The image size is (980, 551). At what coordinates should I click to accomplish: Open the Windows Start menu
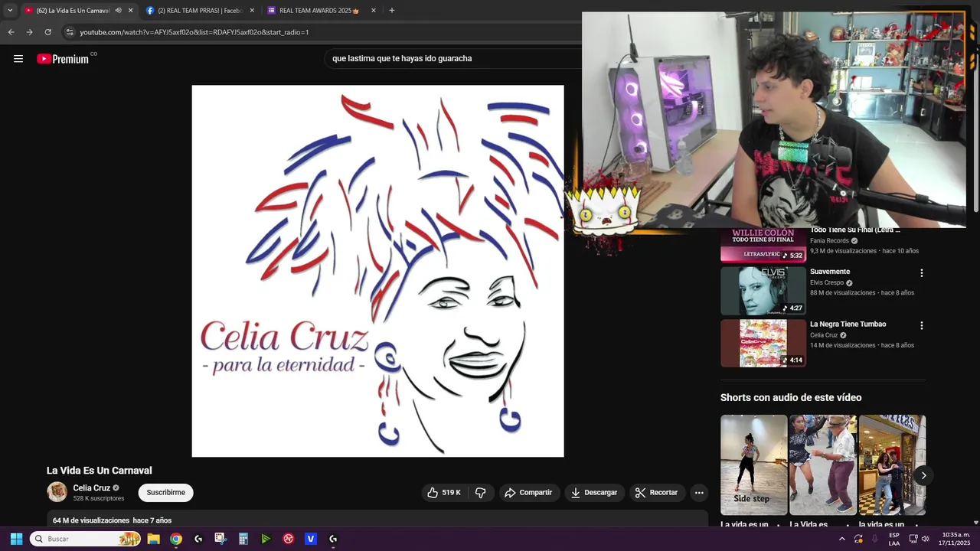tap(16, 539)
